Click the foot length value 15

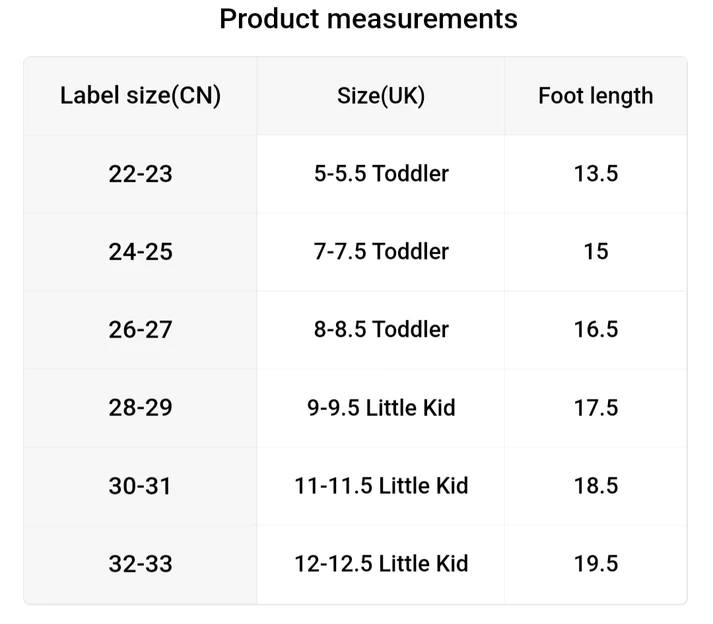coord(596,252)
